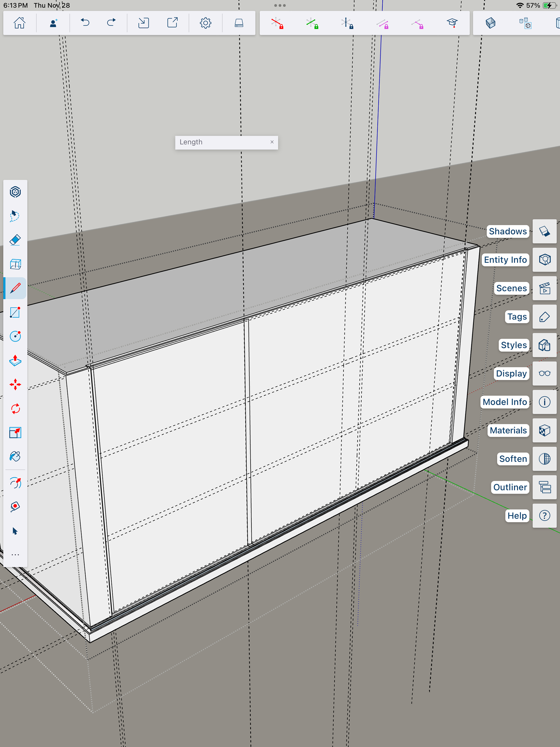Viewport: 560px width, 747px height.
Task: Expand the Circle tool group
Action: [x=15, y=336]
